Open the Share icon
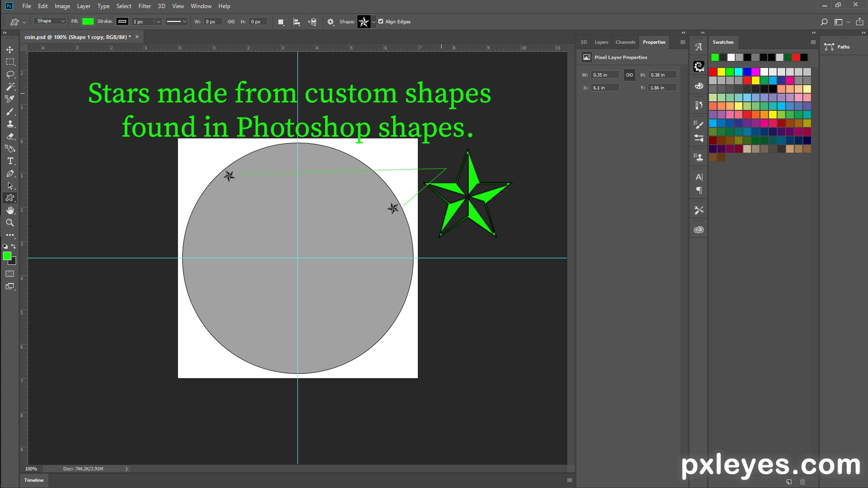The image size is (868, 488). (859, 22)
